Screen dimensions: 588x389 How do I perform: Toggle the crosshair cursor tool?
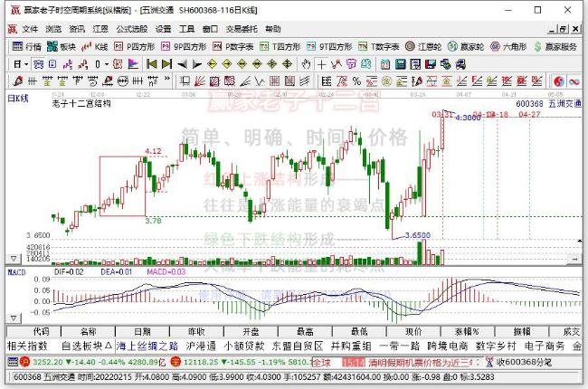321,64
